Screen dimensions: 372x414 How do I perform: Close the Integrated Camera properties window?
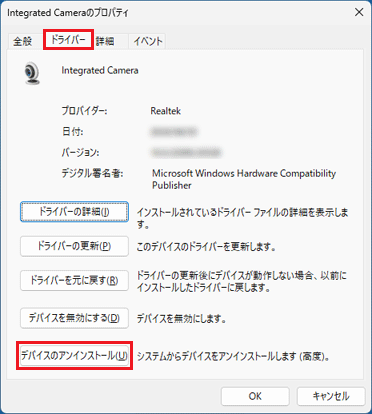click(359, 13)
